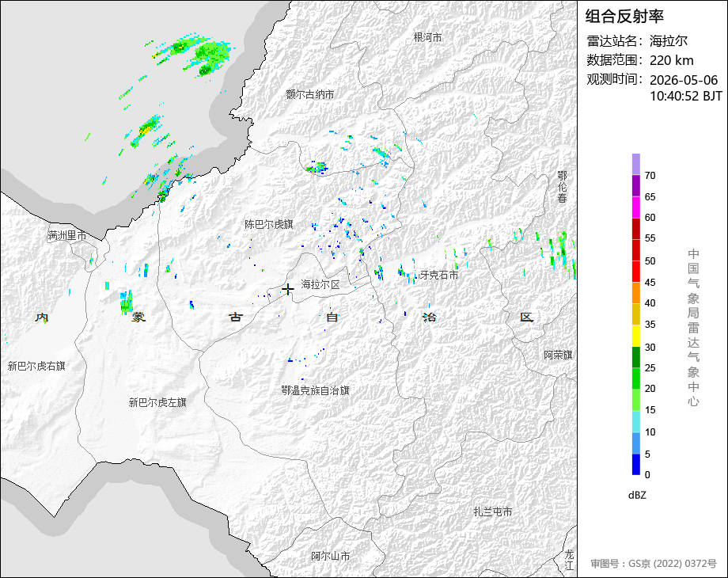Click the 蒙 character of the province name

(x=138, y=318)
